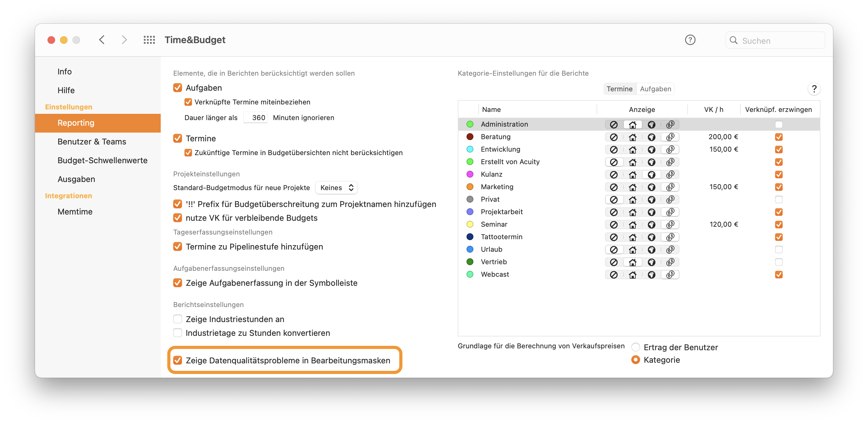This screenshot has width=868, height=424.
Task: Toggle Zeige Aufgabenerfassung in der Symbolleiste
Action: [178, 283]
